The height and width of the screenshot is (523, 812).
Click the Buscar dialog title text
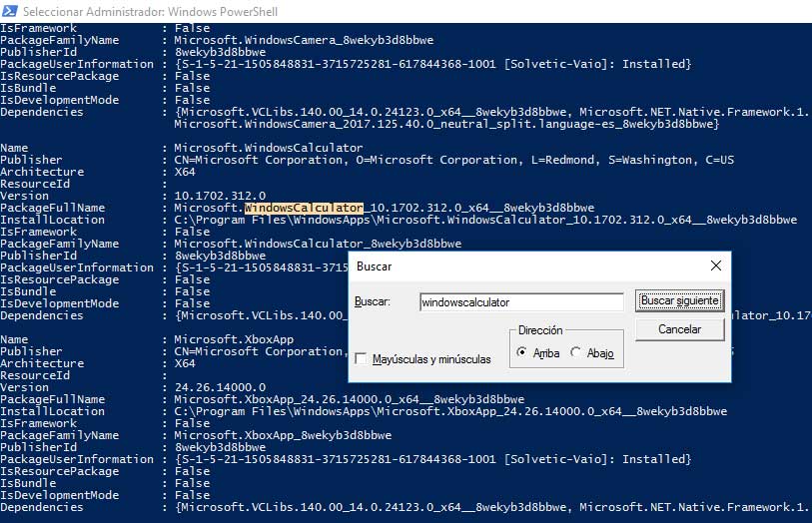pos(374,266)
